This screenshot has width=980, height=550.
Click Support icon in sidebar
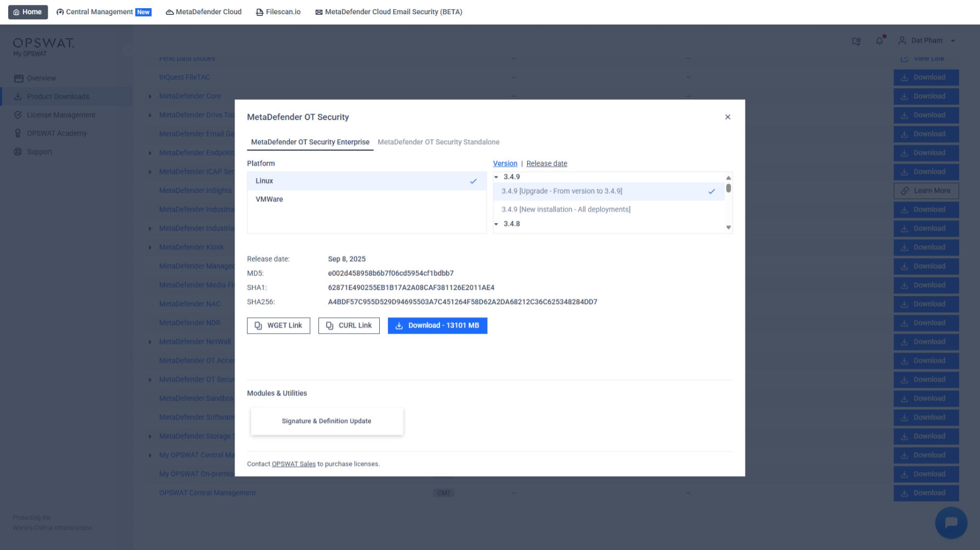tap(18, 152)
